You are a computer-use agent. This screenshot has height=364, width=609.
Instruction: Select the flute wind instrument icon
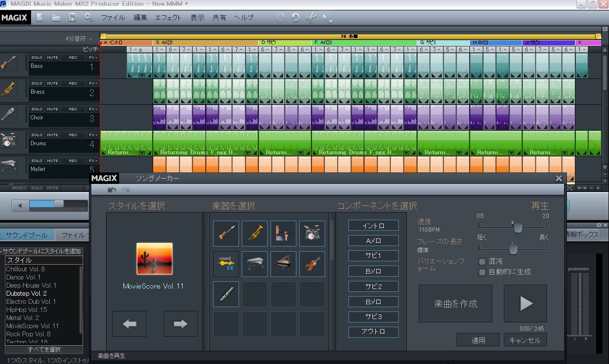coord(226,294)
